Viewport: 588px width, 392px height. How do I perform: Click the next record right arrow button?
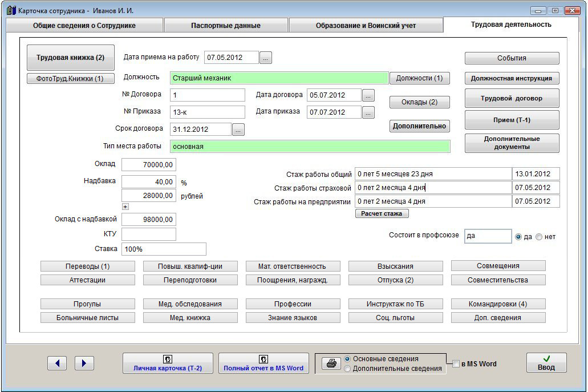84,363
